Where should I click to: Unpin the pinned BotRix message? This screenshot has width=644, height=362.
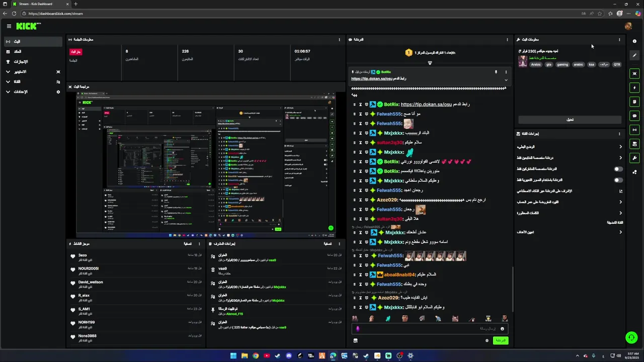496,72
